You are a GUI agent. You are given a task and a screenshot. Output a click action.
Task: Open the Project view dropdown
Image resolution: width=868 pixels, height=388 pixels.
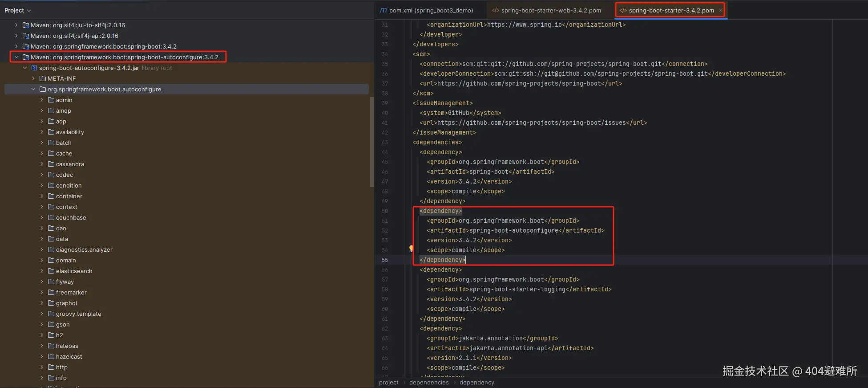pyautogui.click(x=18, y=10)
